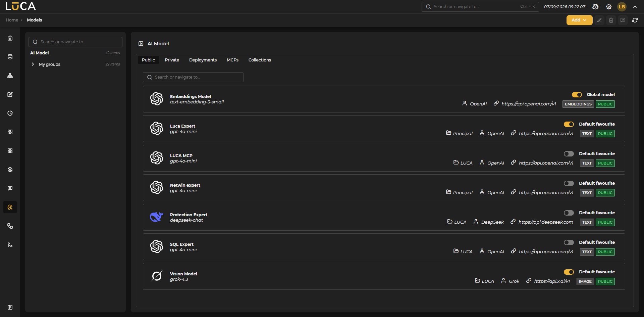Enable Default favourite for SQL Expert
This screenshot has height=317, width=644.
(569, 242)
